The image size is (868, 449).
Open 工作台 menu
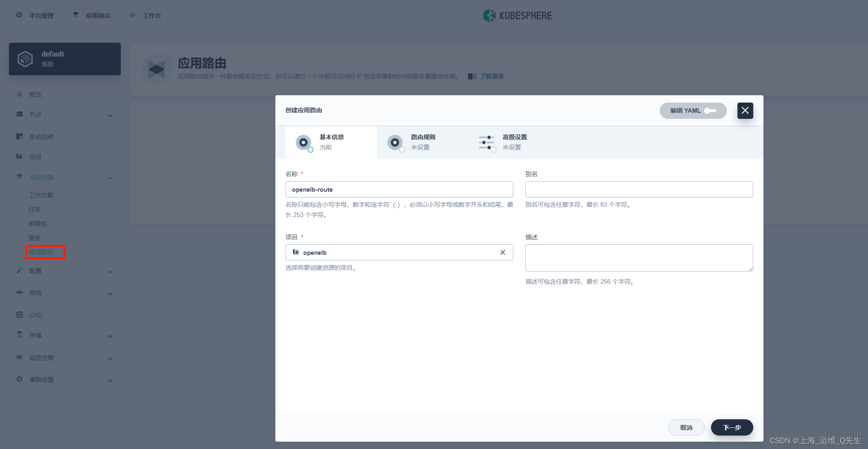coord(152,16)
